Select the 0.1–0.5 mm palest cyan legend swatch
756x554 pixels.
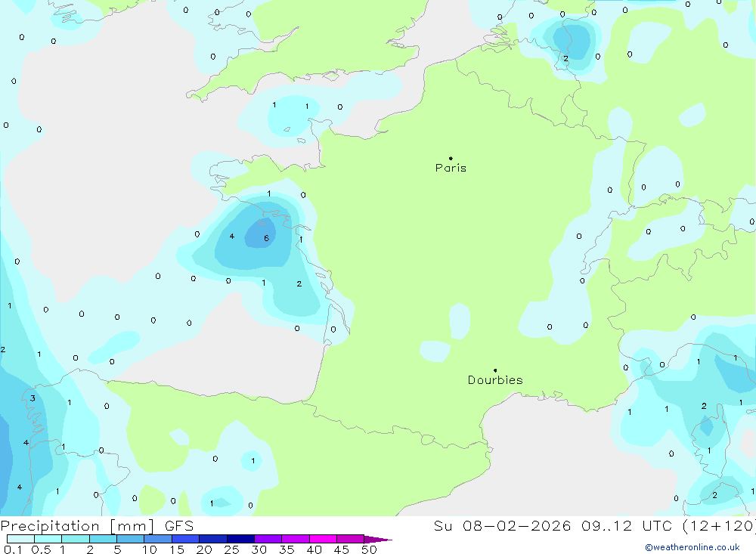point(20,539)
